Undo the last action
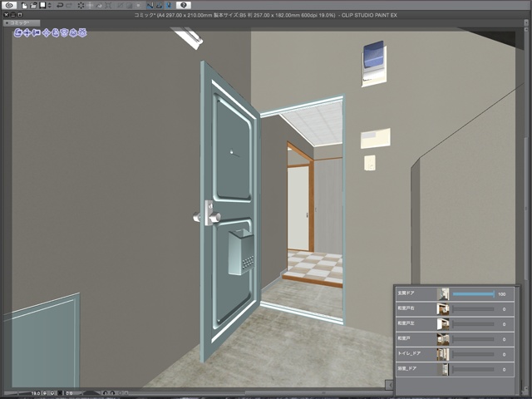 [60, 5]
